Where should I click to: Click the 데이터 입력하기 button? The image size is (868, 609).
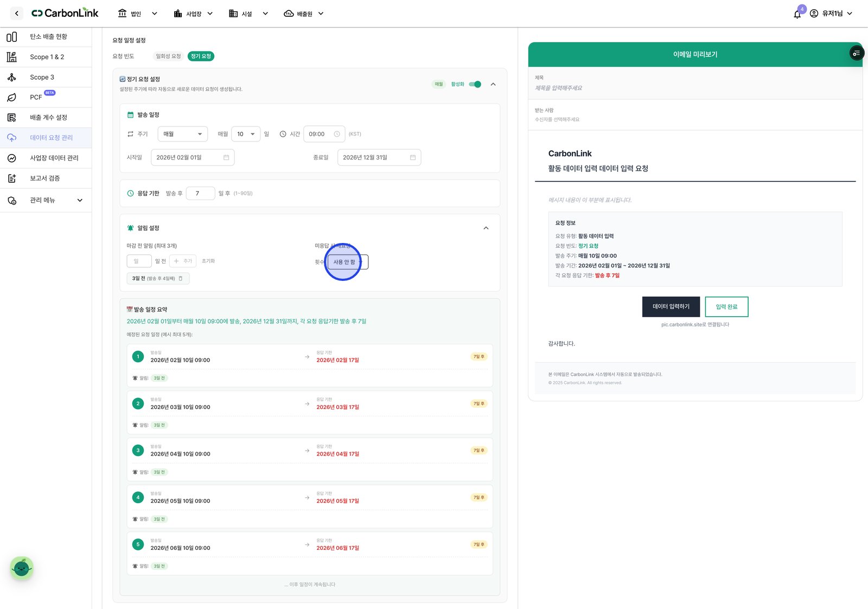pos(671,307)
